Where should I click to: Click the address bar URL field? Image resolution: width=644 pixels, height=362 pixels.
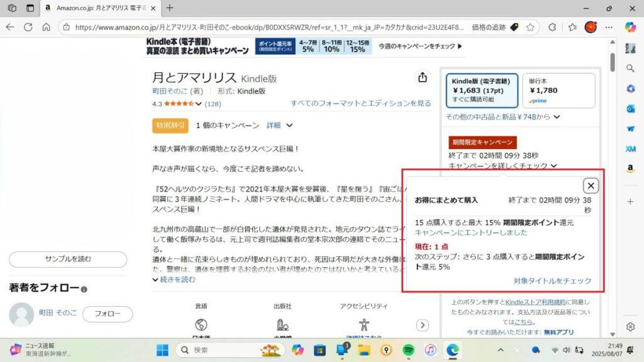pos(269,27)
